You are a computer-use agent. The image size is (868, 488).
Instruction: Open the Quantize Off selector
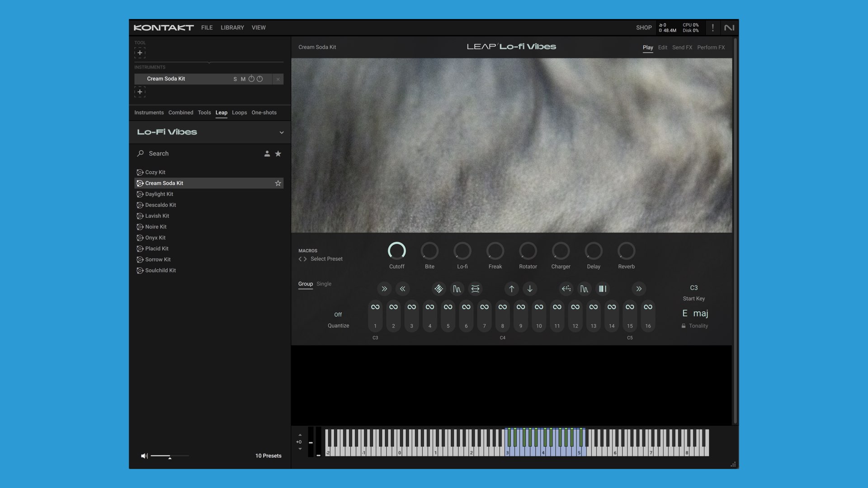click(x=338, y=315)
